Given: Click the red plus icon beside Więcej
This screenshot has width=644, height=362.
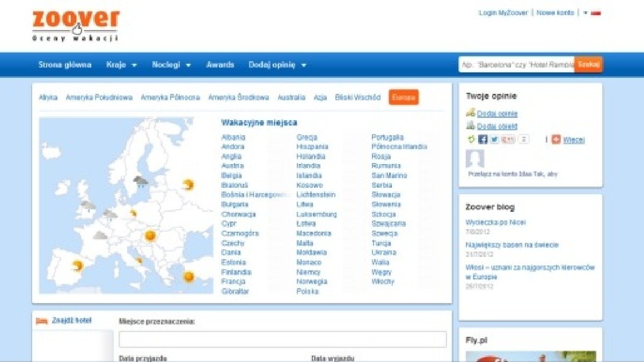Looking at the screenshot, I should tap(556, 139).
